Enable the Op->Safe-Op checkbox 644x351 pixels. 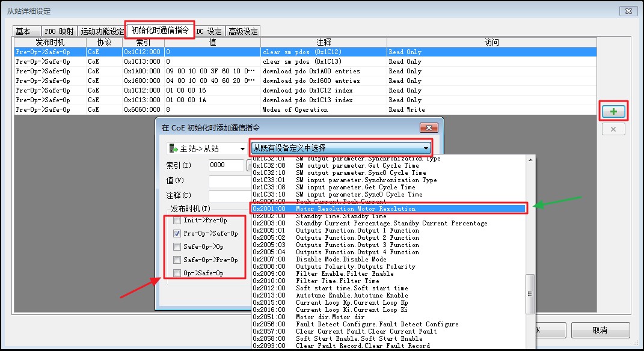(x=177, y=273)
